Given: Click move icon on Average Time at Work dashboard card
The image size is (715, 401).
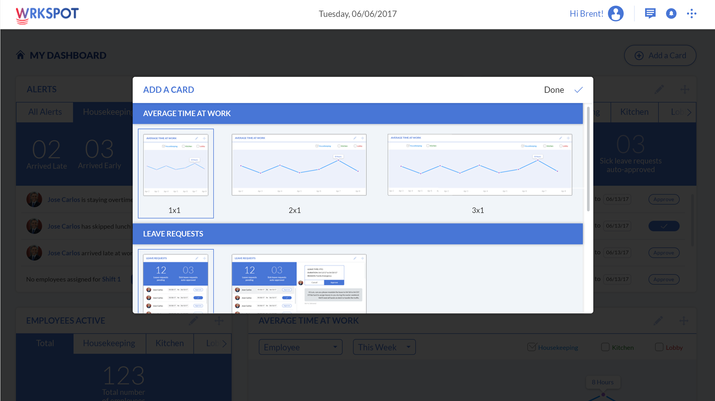Looking at the screenshot, I should 684,321.
